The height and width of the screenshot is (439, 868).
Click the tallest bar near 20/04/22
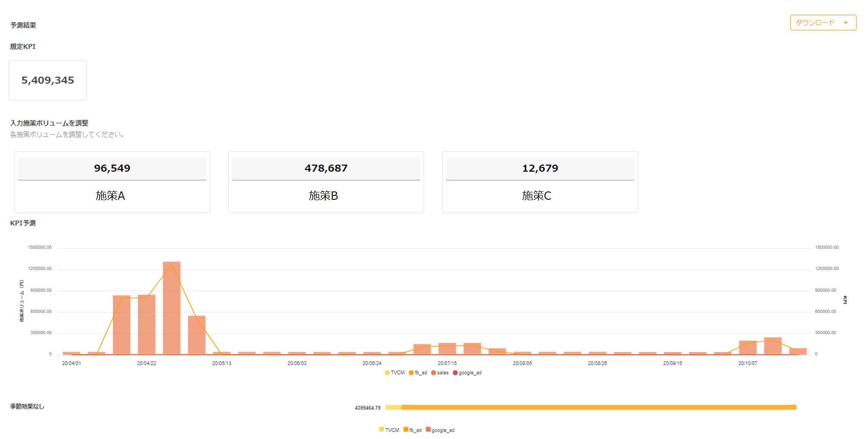tap(171, 308)
